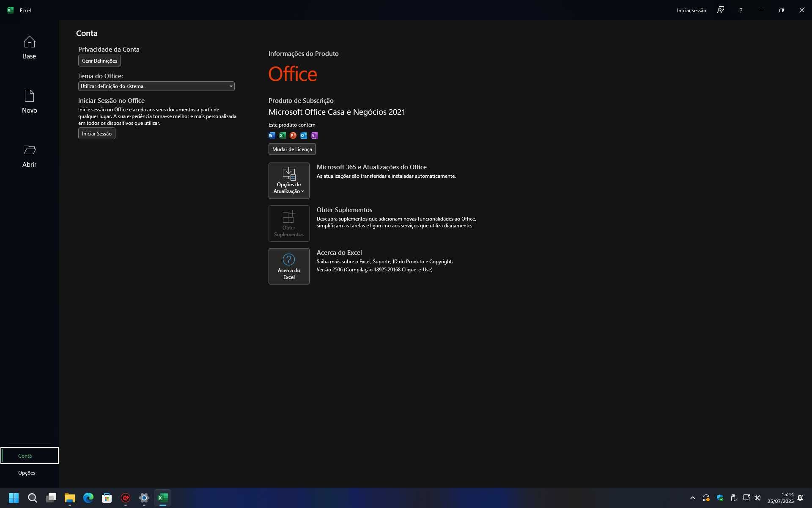Show hidden system tray icons chevron
This screenshot has height=508, width=812.
[693, 498]
